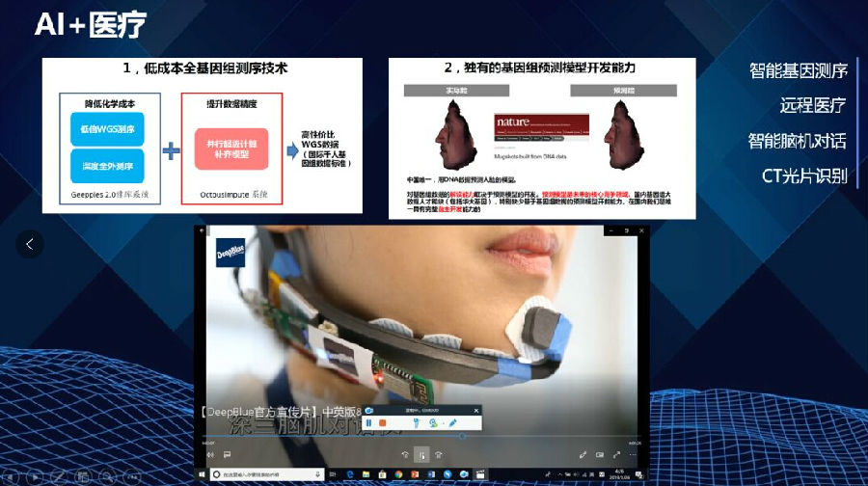
Task: Skip forward in the video player
Action: click(439, 454)
